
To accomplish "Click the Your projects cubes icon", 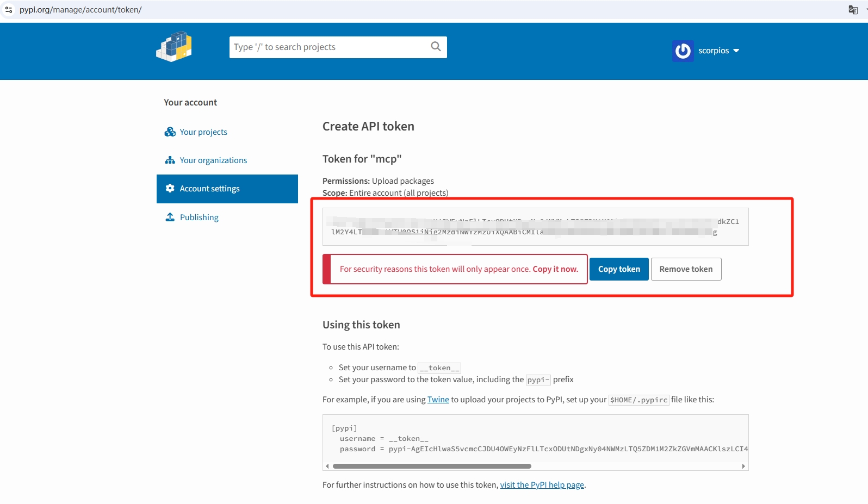I will pos(170,132).
